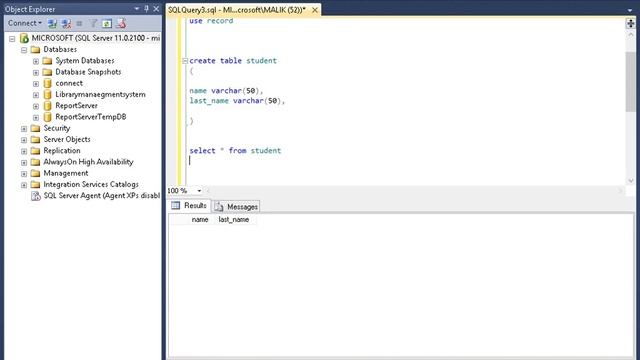Open the Connect dropdown menu
Image resolution: width=640 pixels, height=360 pixels.
[x=25, y=23]
